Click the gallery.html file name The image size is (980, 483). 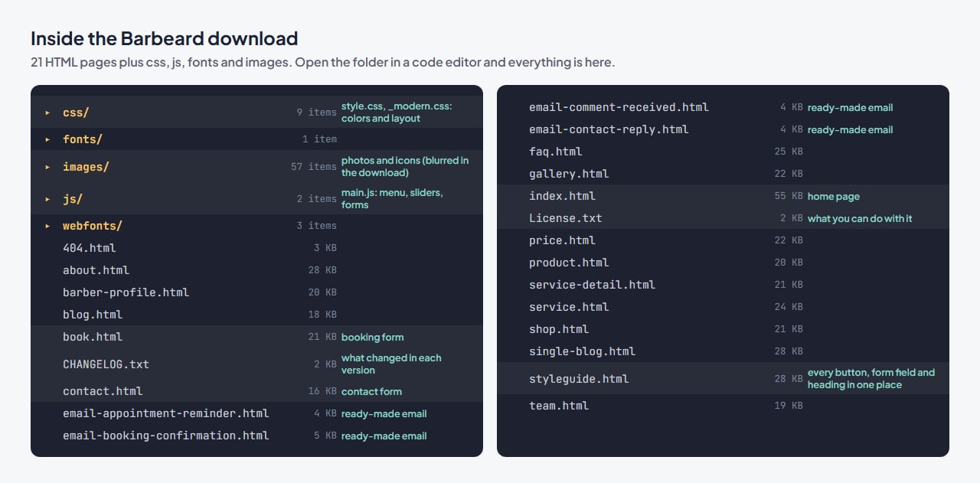[x=569, y=174]
